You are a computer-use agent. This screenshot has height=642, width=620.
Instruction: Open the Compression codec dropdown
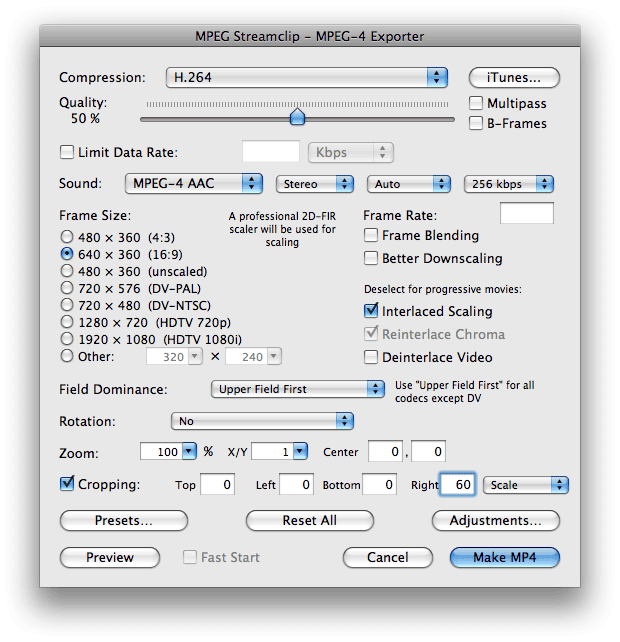pyautogui.click(x=307, y=77)
